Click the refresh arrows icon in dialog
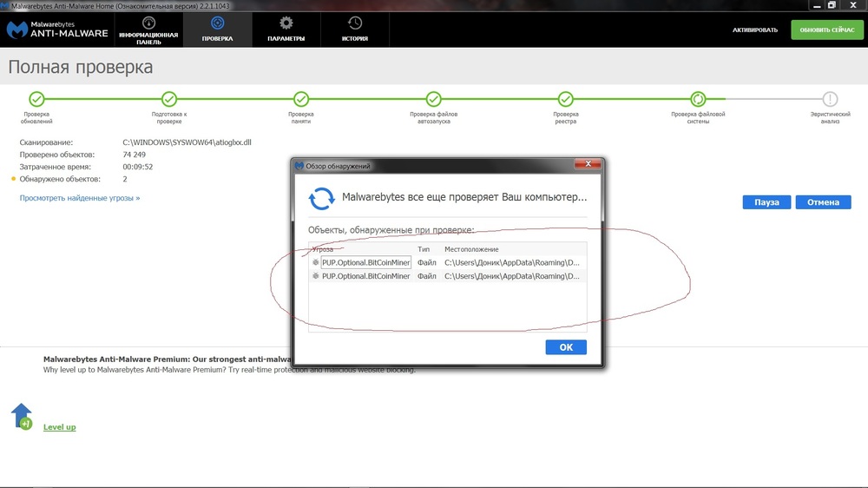The image size is (868, 488). (322, 198)
